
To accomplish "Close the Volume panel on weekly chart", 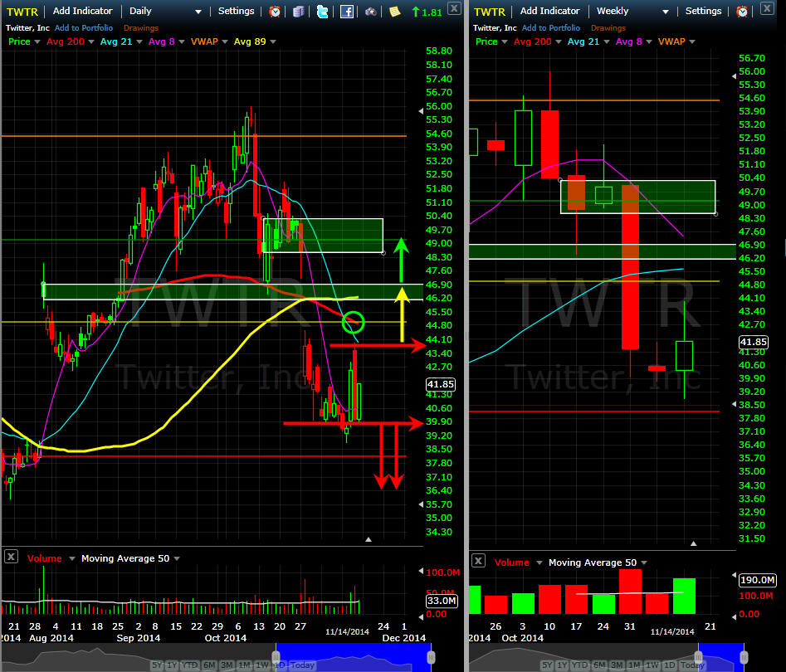I will coord(478,562).
